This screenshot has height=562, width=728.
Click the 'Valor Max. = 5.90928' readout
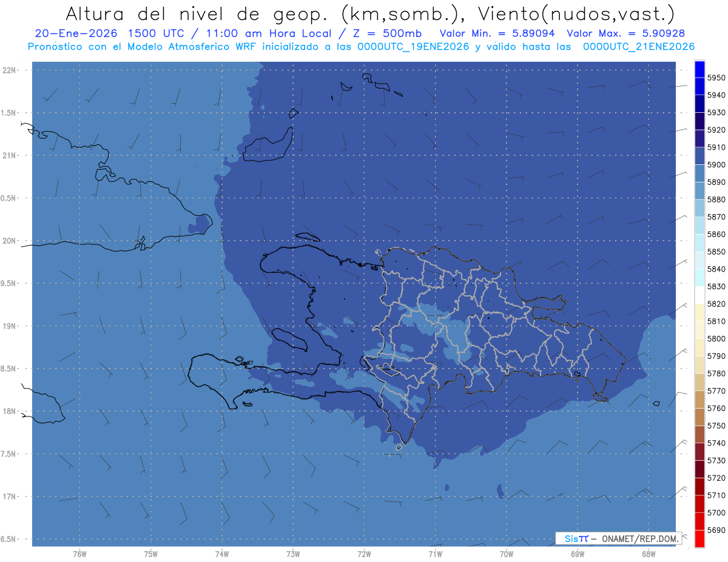[x=627, y=33]
